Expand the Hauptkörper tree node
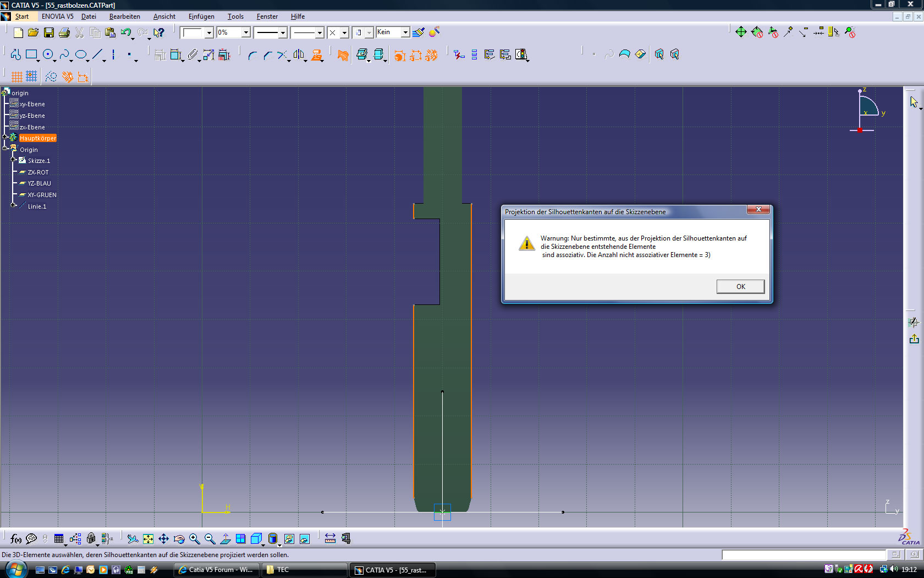924x578 pixels. pos(5,138)
